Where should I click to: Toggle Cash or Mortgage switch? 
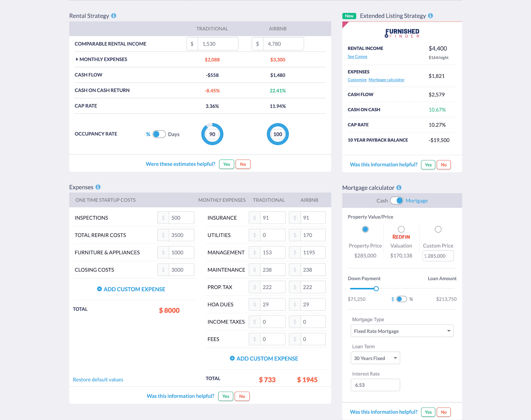397,201
